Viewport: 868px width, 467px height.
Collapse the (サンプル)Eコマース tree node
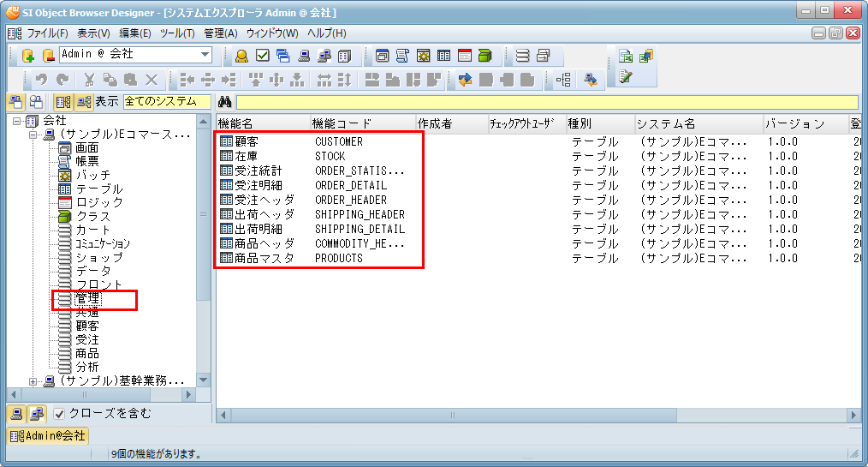[x=33, y=135]
